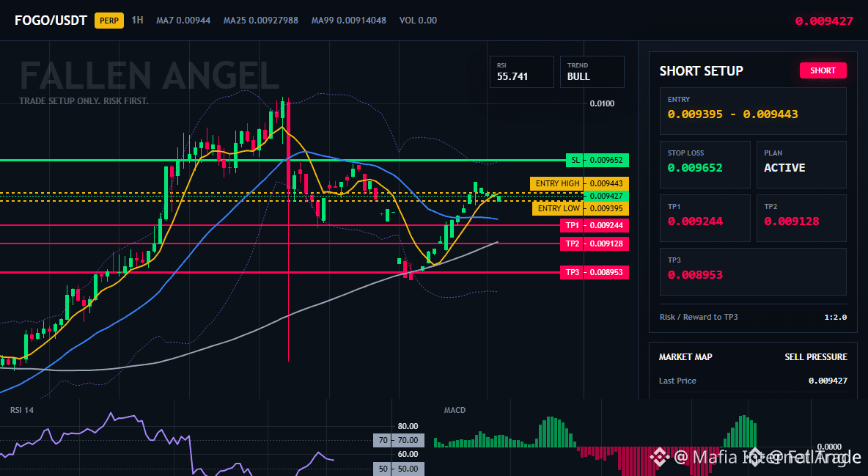Click the TP1 0.009244 chart label
This screenshot has height=476, width=868.
coord(595,226)
